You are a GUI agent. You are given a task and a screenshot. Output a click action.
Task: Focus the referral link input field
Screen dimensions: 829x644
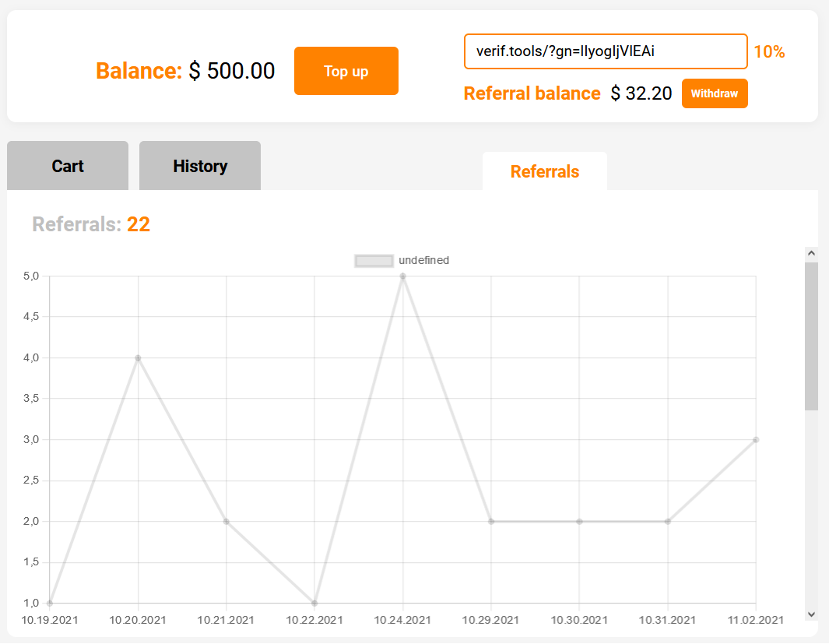pos(606,51)
